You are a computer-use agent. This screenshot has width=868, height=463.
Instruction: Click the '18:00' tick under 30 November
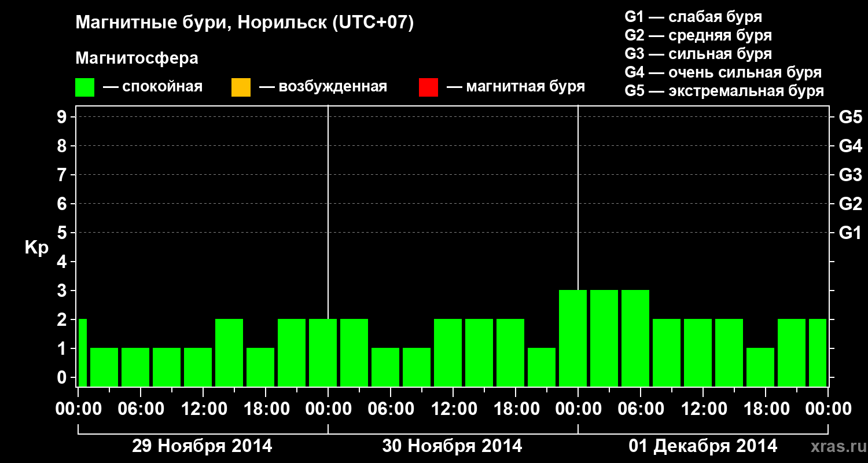pos(516,409)
